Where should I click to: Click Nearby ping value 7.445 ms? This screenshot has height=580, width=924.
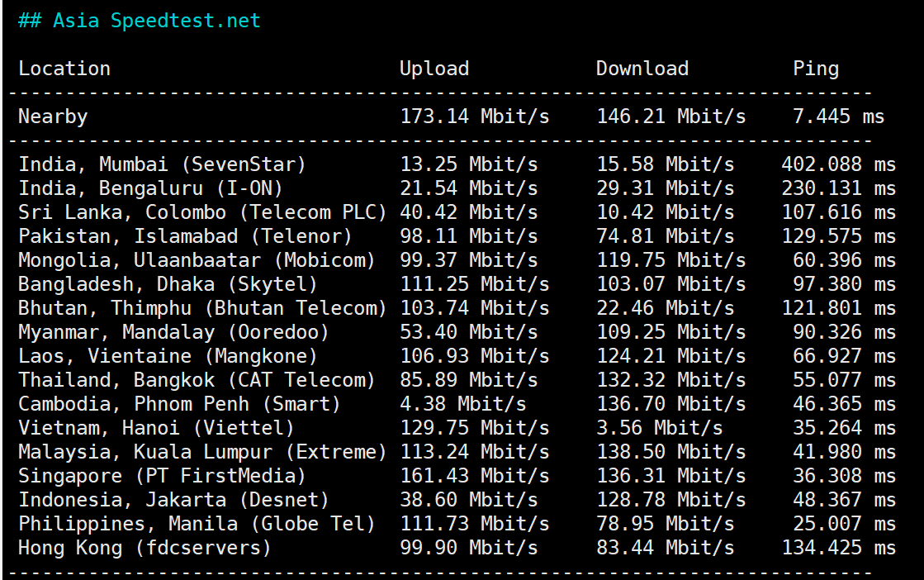839,116
